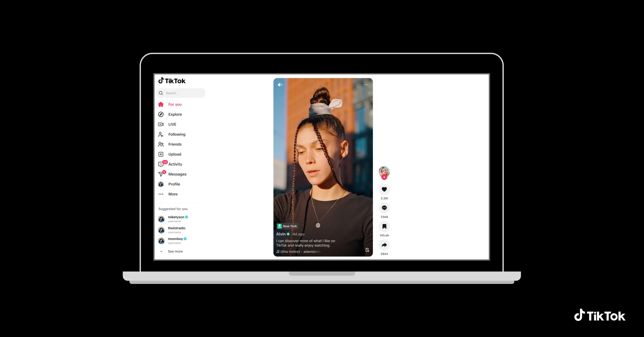
Task: Expand More navigation options in sidebar
Action: (173, 194)
